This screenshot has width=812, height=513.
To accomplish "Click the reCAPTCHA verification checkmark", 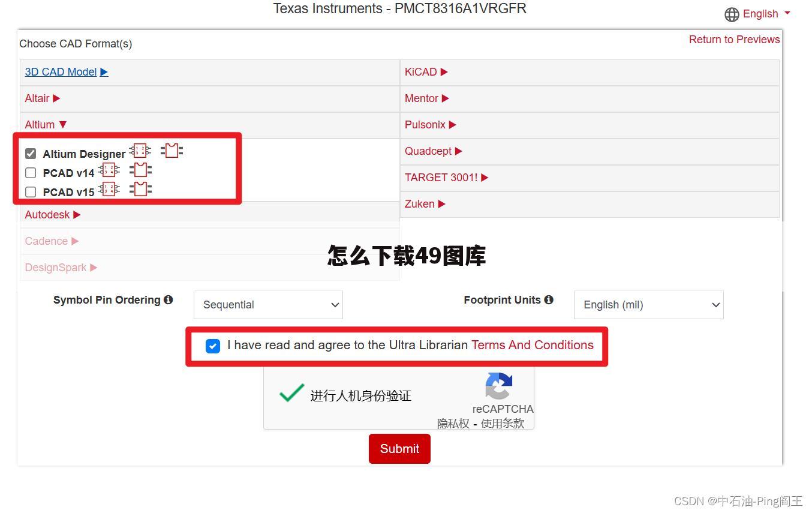I will (291, 393).
